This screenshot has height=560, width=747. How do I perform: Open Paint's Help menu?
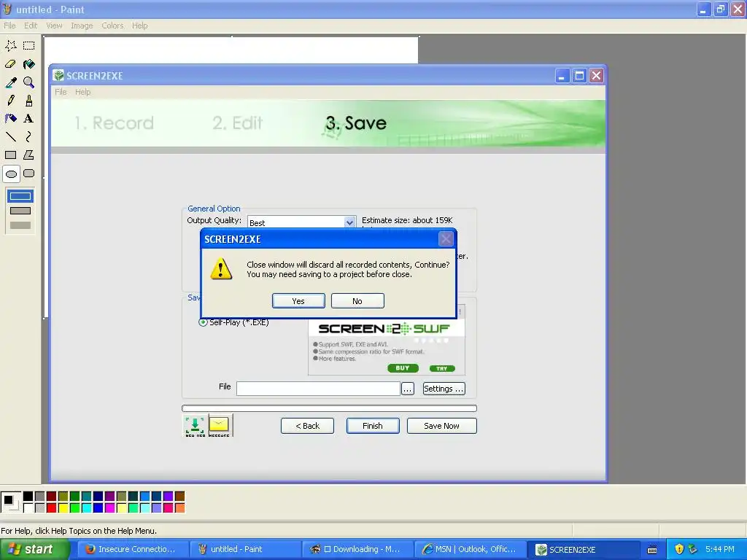tap(139, 26)
